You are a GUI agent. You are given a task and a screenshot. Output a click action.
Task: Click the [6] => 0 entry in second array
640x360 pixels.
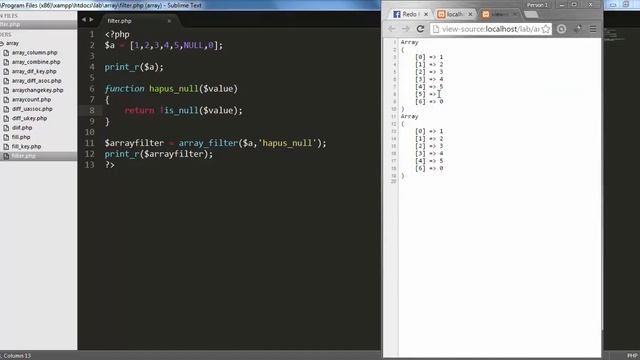coord(429,169)
